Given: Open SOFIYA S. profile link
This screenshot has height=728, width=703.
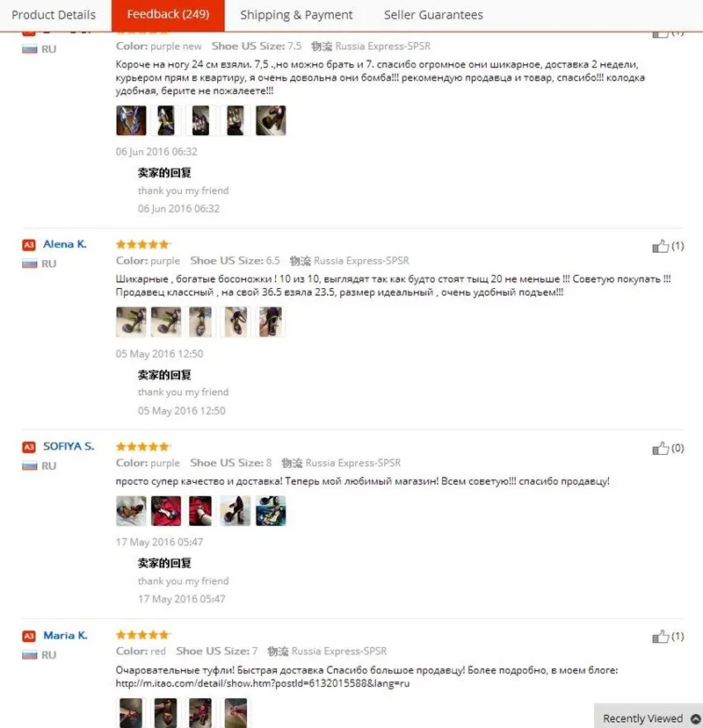Looking at the screenshot, I should [x=69, y=446].
